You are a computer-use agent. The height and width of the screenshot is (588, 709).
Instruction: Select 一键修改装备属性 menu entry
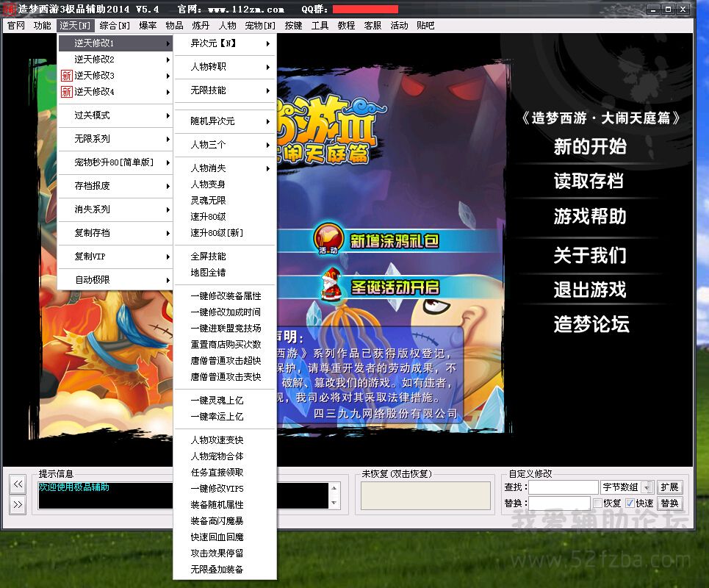[x=225, y=296]
